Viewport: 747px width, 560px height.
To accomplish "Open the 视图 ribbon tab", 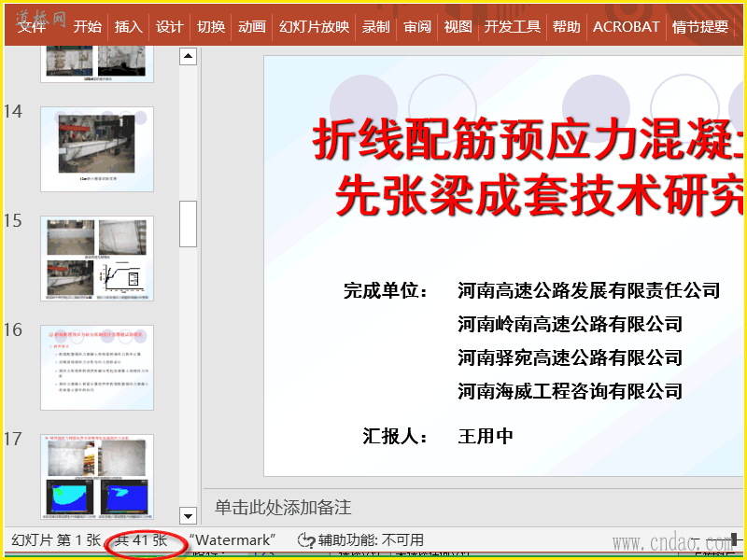I will 458,27.
